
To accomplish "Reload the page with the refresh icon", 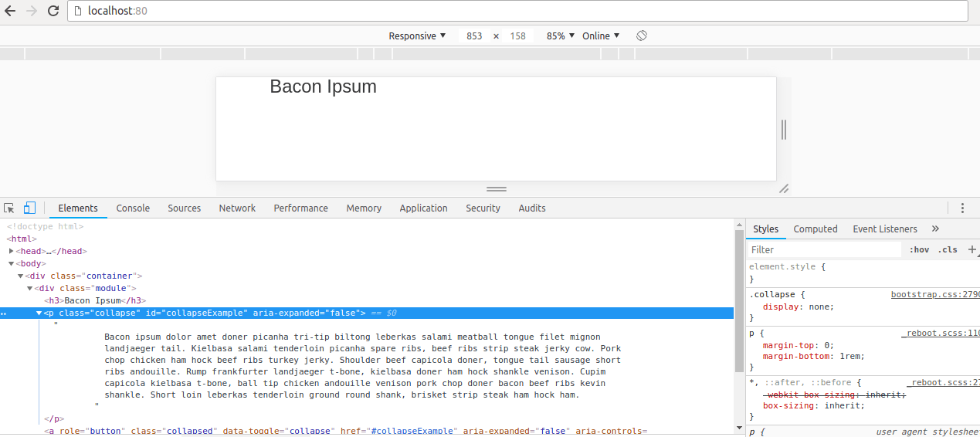I will coord(53,11).
